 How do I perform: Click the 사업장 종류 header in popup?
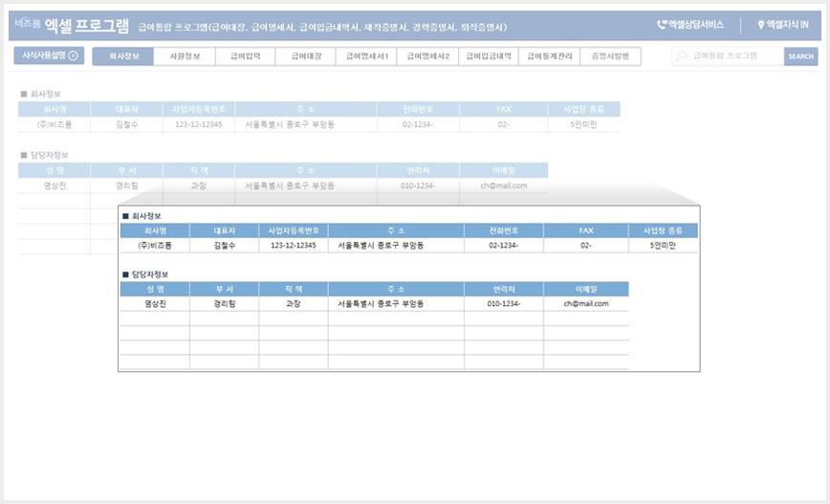pyautogui.click(x=663, y=230)
